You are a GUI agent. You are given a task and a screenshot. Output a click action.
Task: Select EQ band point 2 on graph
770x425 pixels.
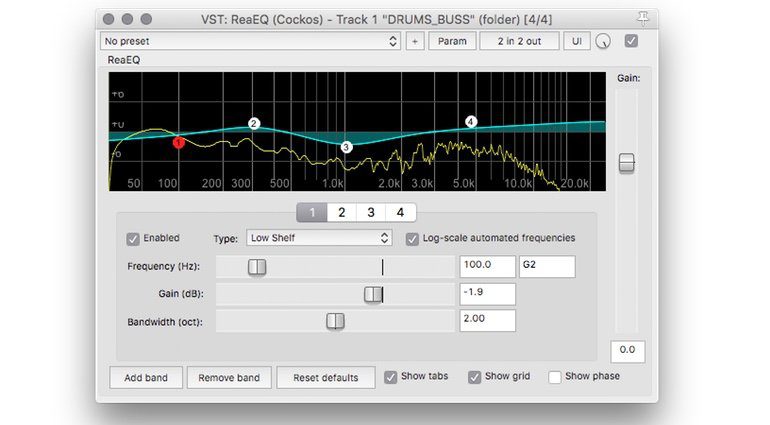(253, 123)
